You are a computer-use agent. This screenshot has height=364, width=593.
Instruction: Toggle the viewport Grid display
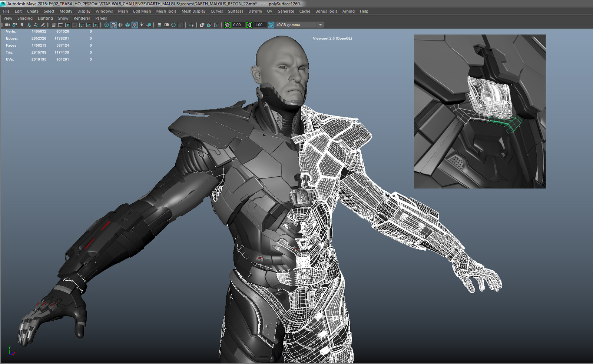click(53, 25)
